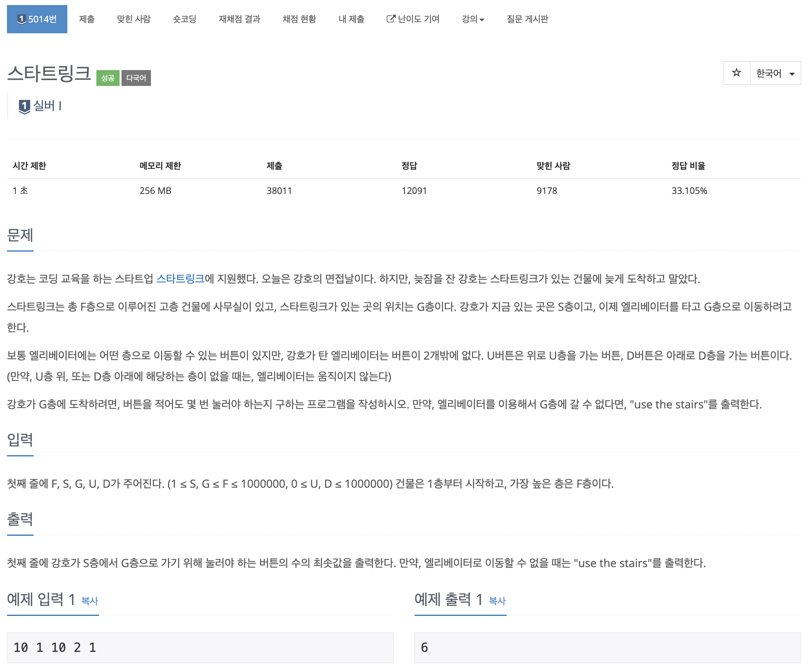Image resolution: width=812 pixels, height=672 pixels.
Task: Click the star icon to bookmark the problem
Action: (x=736, y=73)
